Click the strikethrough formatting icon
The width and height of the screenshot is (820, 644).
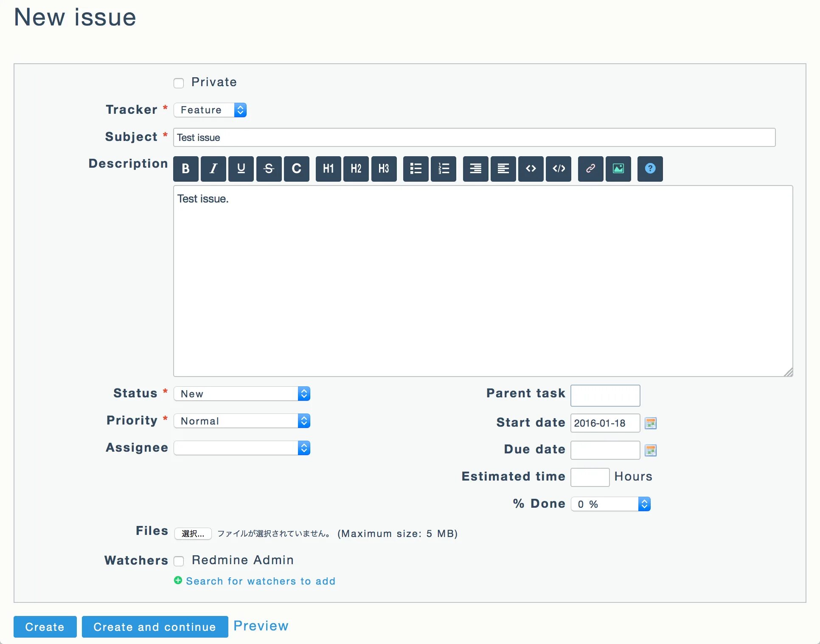pyautogui.click(x=269, y=169)
